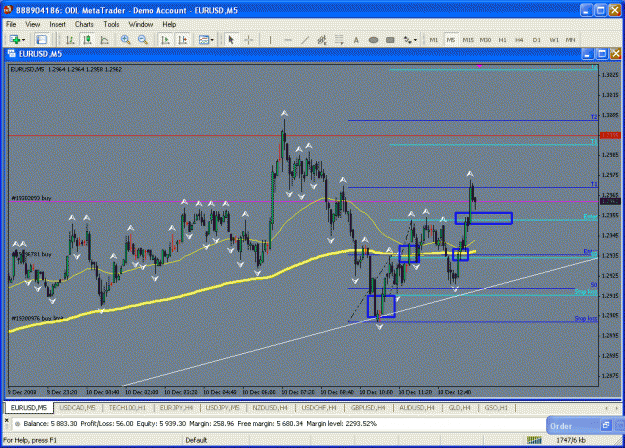Image resolution: width=625 pixels, height=448 pixels.
Task: Switch to the NZDUSD,H4 chart tab
Action: pos(270,408)
